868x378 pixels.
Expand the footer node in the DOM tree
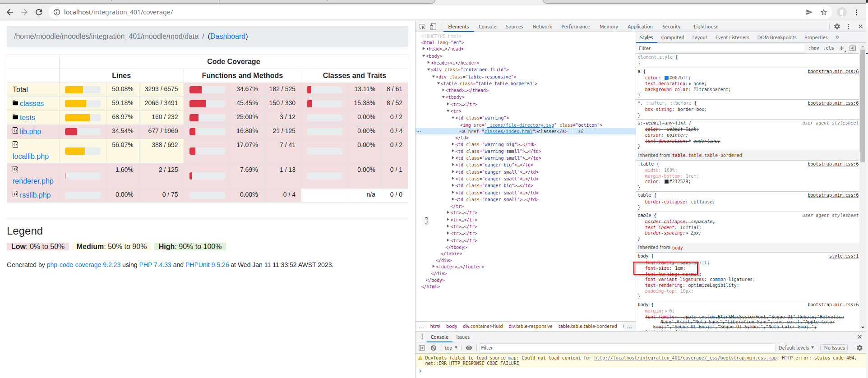click(434, 267)
